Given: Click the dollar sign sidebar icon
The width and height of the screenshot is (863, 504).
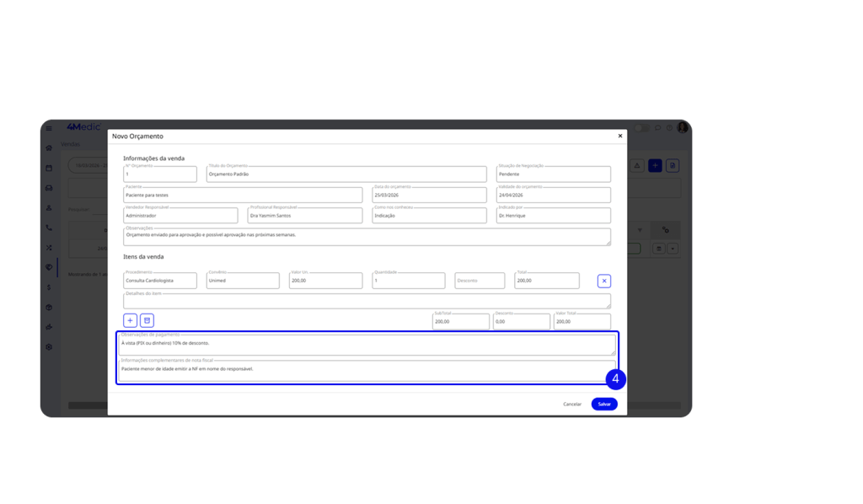Looking at the screenshot, I should 49,287.
